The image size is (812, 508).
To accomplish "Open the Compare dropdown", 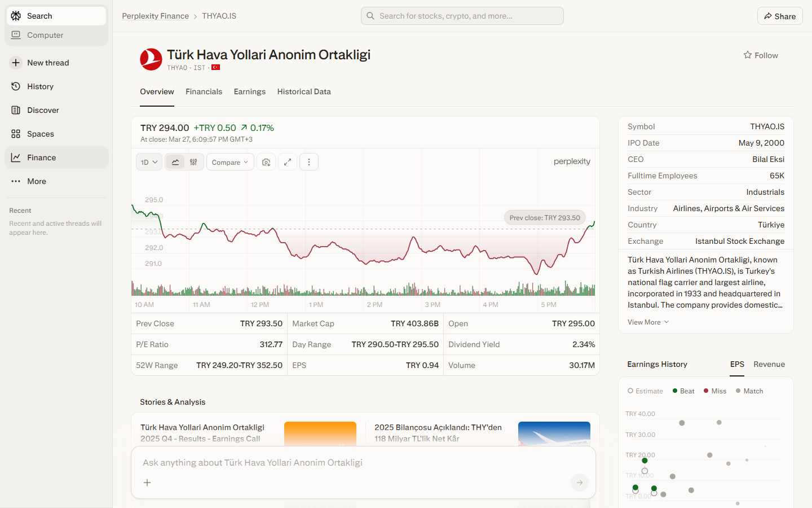I will pyautogui.click(x=230, y=162).
